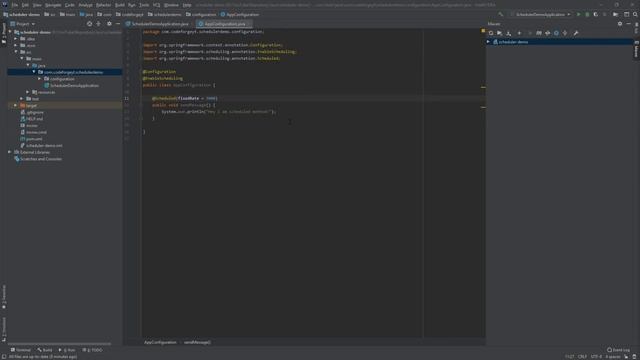The height and width of the screenshot is (360, 640).
Task: Open the Project view dropdown
Action: tap(23, 24)
